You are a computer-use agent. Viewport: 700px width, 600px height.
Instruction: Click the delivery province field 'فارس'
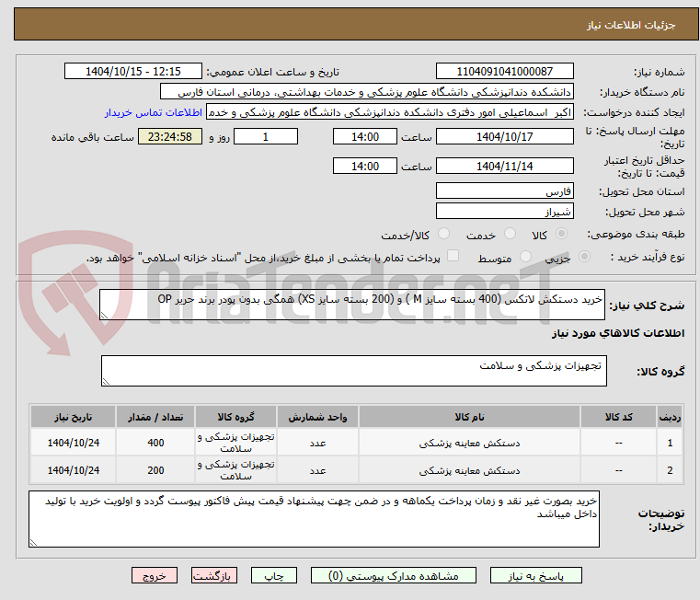(504, 191)
